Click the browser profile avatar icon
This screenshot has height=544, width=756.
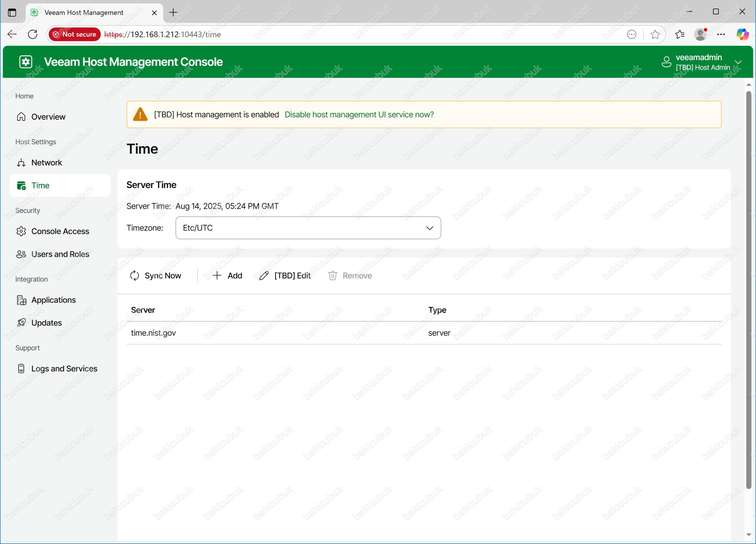click(700, 34)
